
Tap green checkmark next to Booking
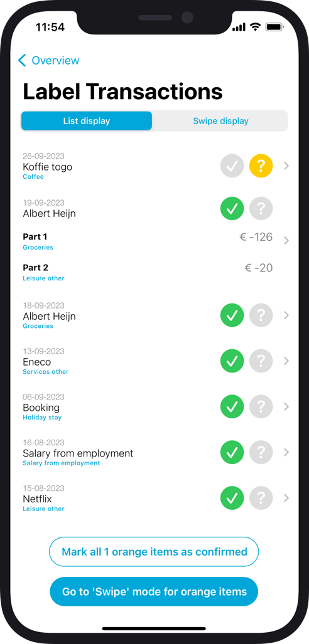(x=232, y=406)
